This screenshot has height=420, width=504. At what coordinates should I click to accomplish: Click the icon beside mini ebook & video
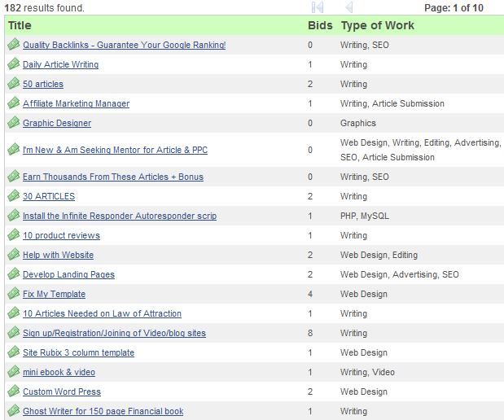(13, 372)
